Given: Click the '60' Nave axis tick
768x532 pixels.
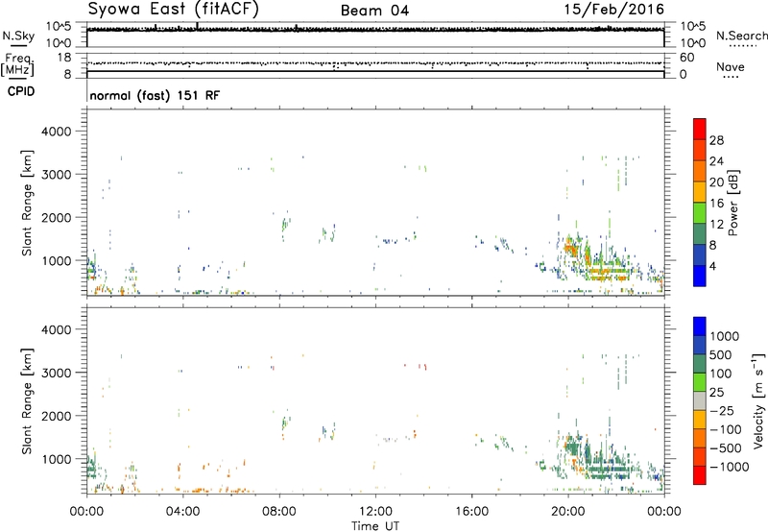Looking at the screenshot, I should [x=686, y=58].
